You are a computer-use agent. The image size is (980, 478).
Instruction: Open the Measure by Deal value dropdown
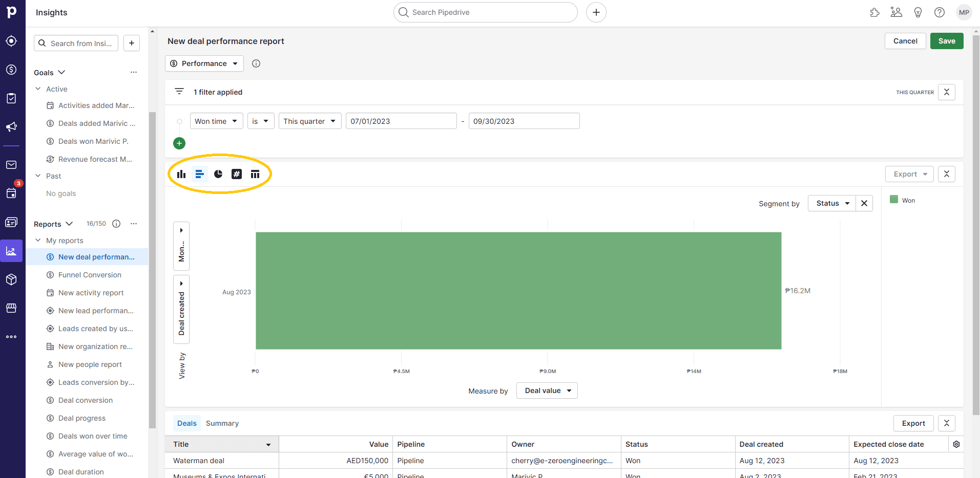point(547,390)
